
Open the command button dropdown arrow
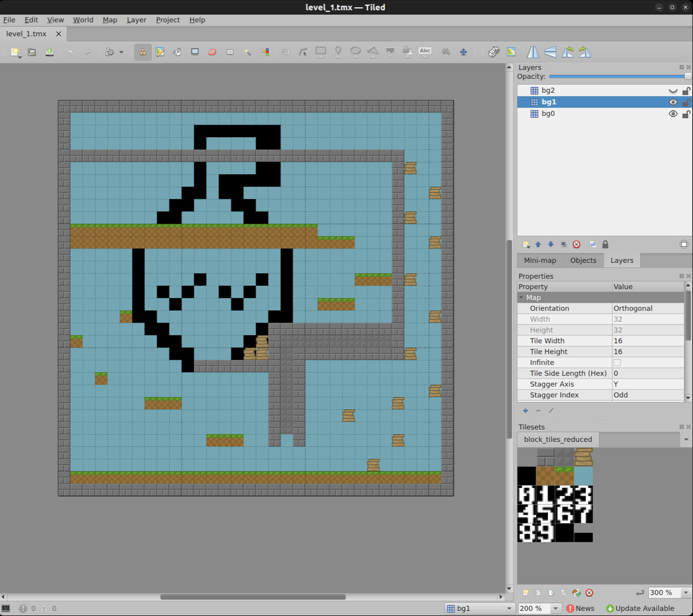click(122, 52)
